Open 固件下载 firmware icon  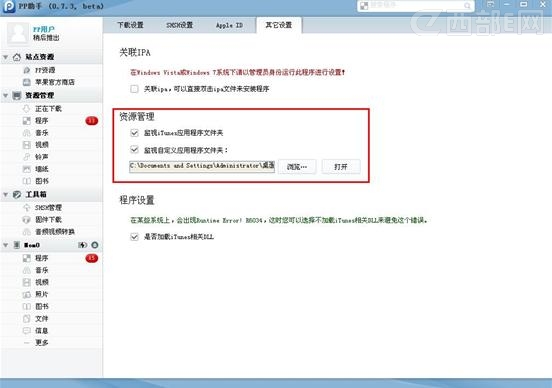(x=27, y=219)
